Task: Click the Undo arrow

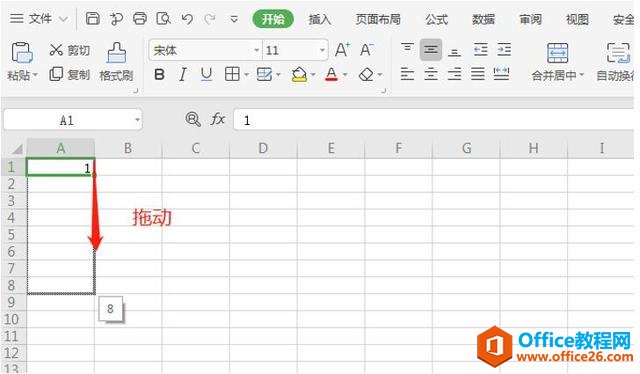Action: pos(187,19)
